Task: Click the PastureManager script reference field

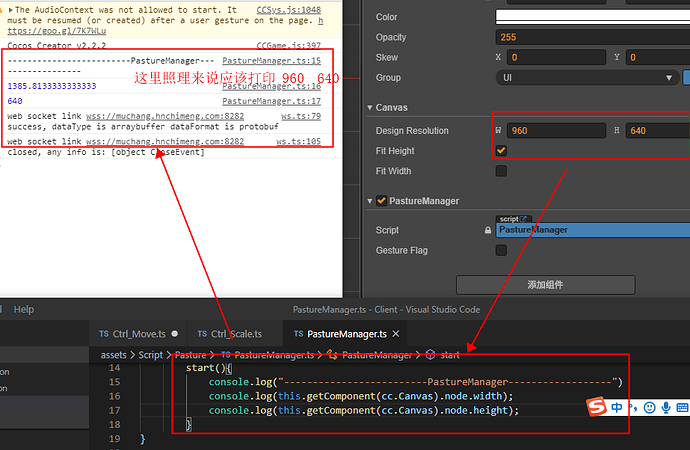Action: (593, 230)
